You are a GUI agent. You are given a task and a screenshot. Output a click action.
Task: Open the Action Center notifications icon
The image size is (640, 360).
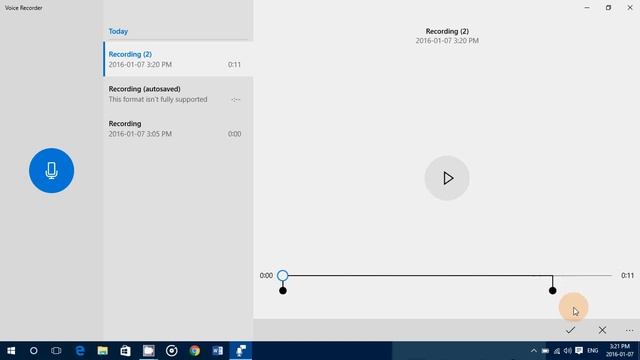point(579,351)
